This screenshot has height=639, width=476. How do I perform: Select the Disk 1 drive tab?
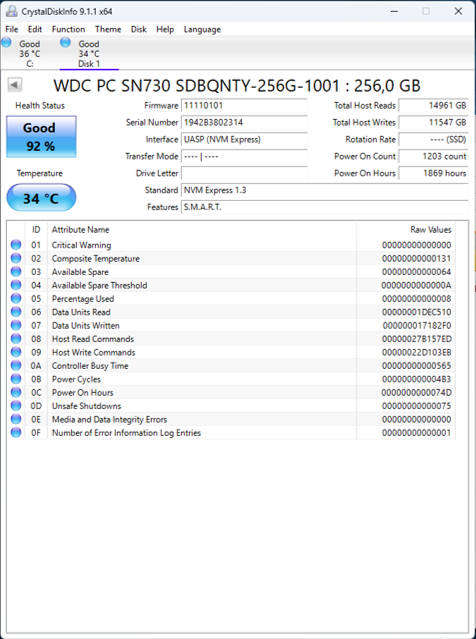point(89,53)
